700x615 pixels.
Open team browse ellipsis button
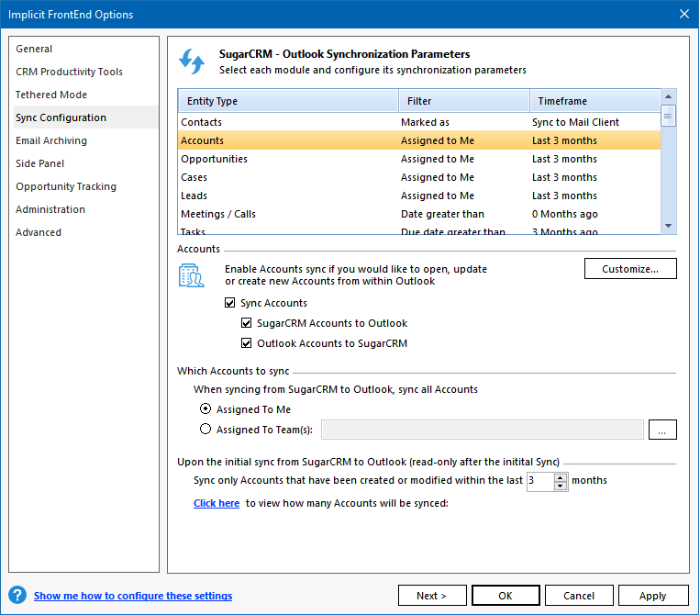click(662, 430)
